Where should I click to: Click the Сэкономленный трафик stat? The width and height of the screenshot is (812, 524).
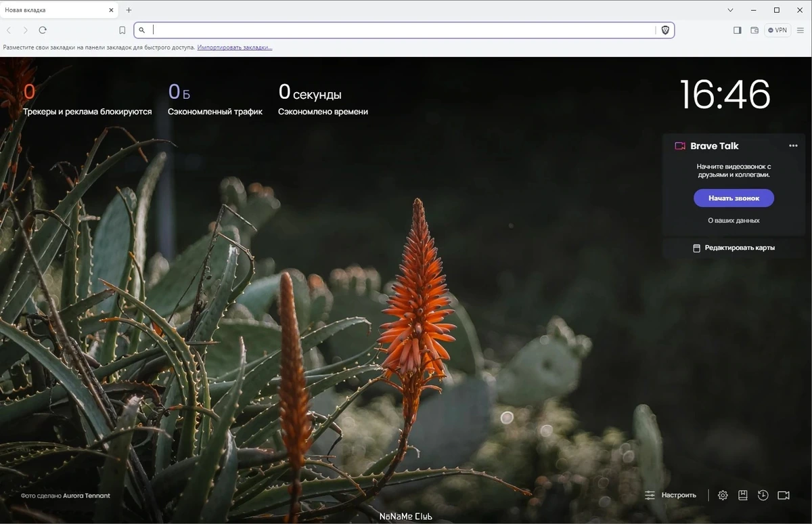[215, 100]
